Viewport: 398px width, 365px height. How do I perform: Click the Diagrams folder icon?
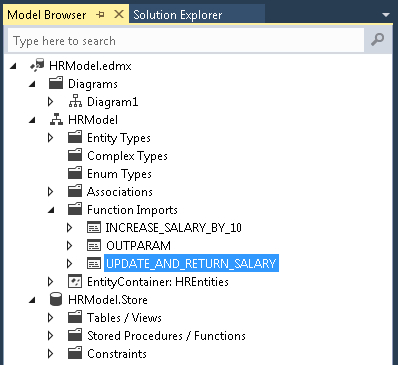click(56, 83)
